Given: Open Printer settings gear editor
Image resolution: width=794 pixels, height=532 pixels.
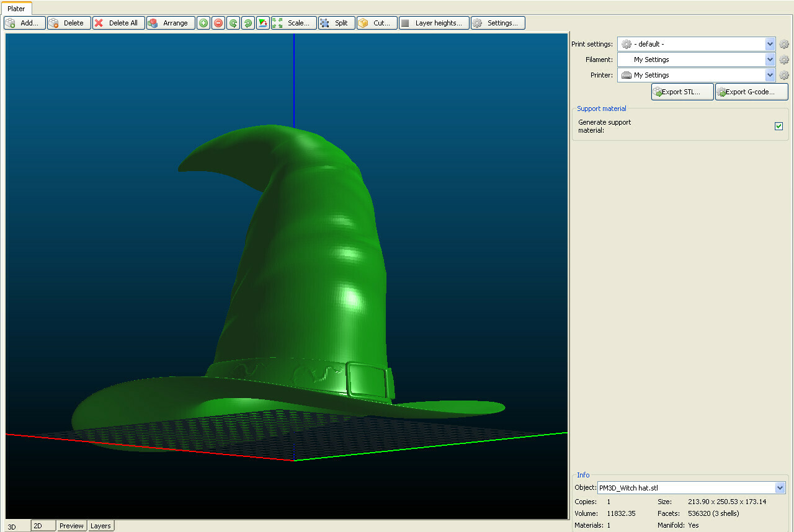Looking at the screenshot, I should (x=784, y=75).
